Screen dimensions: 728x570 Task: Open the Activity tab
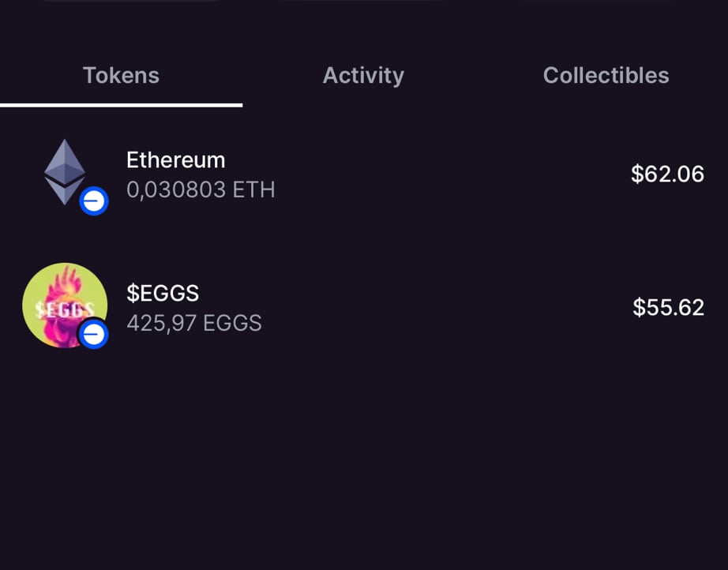click(x=363, y=76)
